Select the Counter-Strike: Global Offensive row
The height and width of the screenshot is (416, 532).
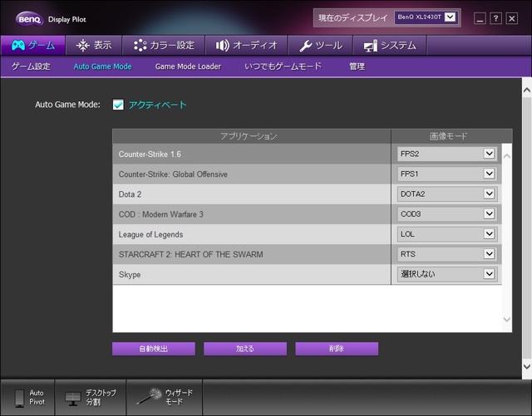tap(251, 174)
